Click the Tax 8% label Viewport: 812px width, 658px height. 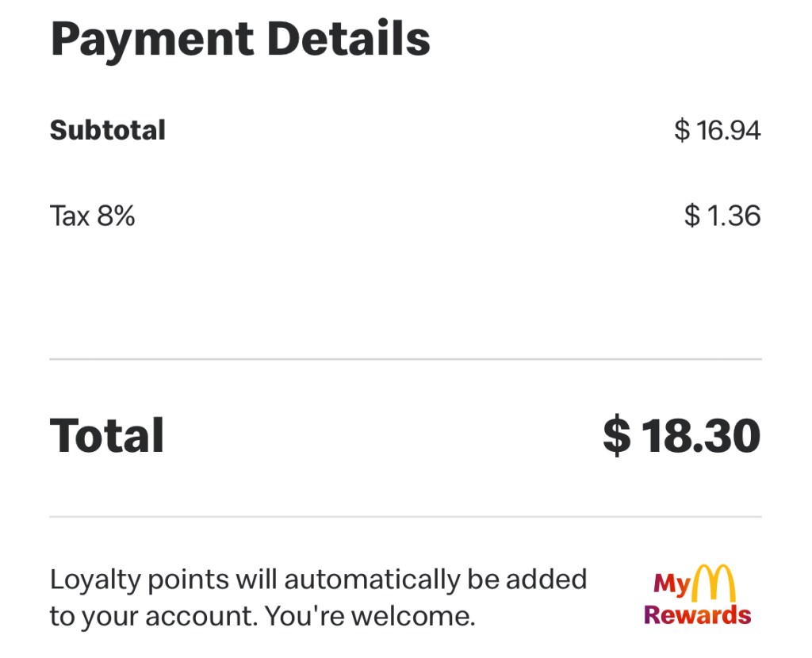coord(93,216)
